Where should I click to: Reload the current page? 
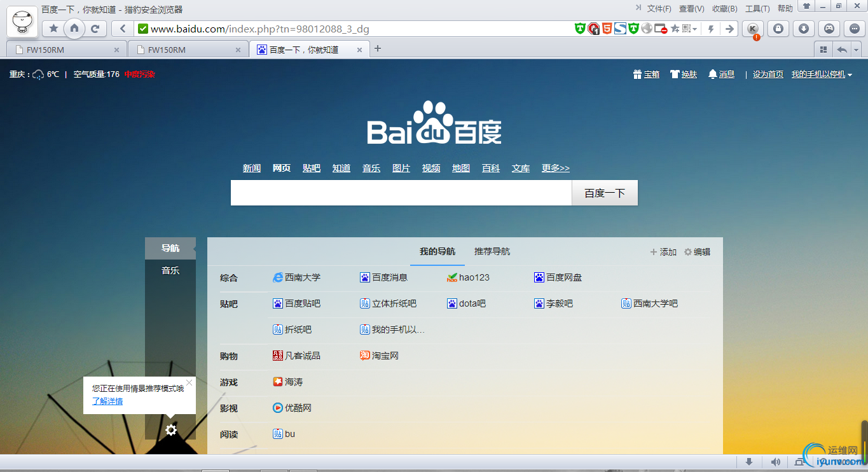95,29
